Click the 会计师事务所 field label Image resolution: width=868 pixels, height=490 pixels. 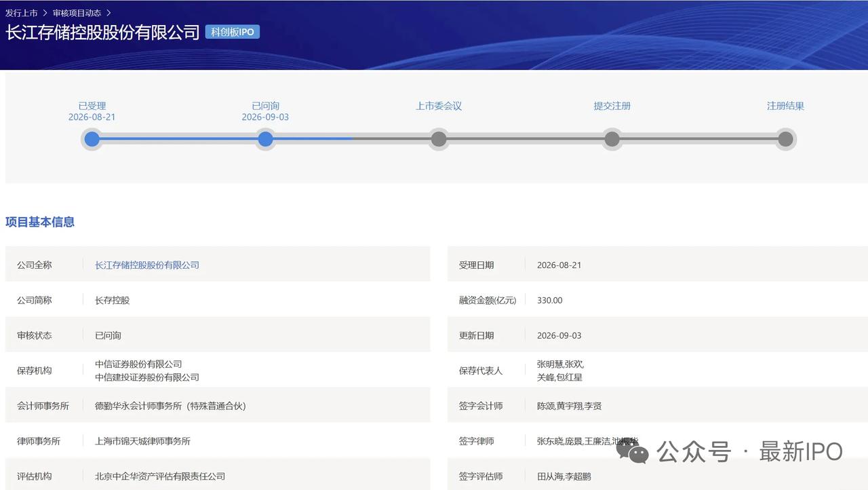point(43,406)
